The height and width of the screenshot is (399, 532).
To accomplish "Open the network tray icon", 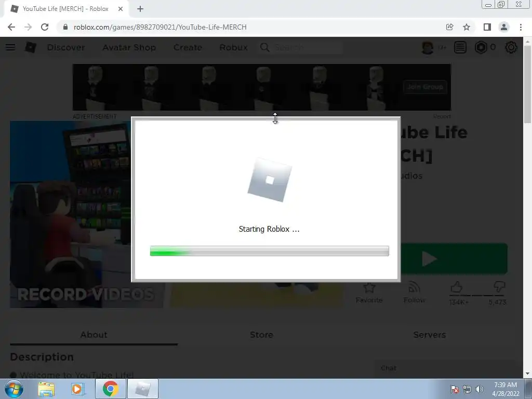I will click(467, 389).
